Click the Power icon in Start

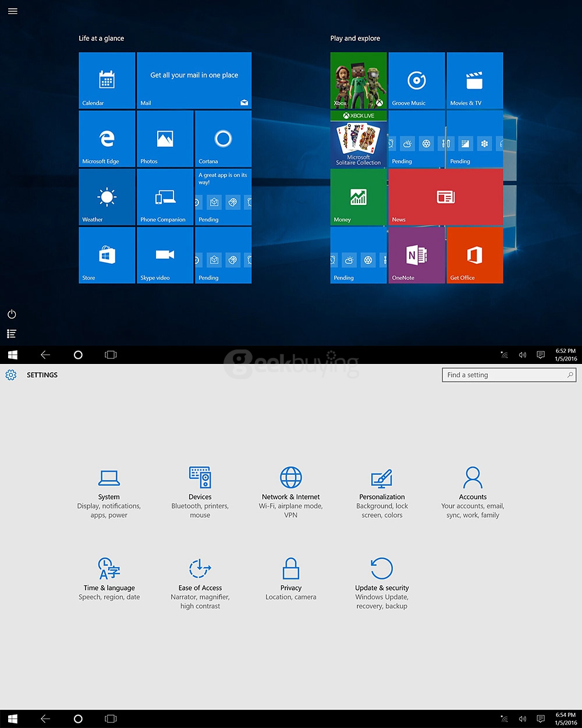(x=12, y=314)
